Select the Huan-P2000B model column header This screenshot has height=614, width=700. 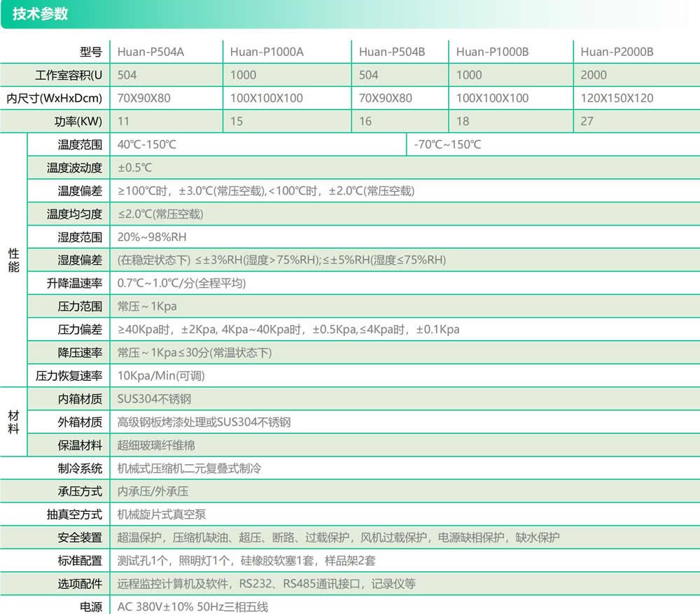(x=617, y=52)
